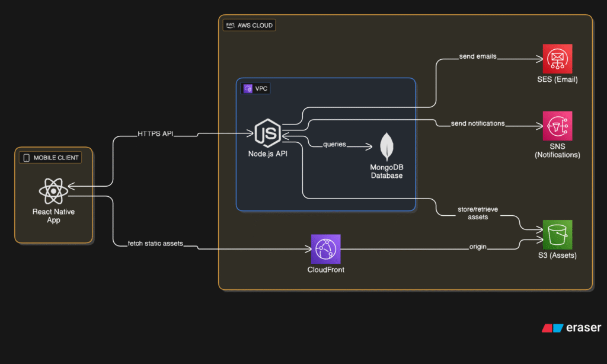Select the 'VPC' group label text
The image size is (607, 364).
coord(261,88)
